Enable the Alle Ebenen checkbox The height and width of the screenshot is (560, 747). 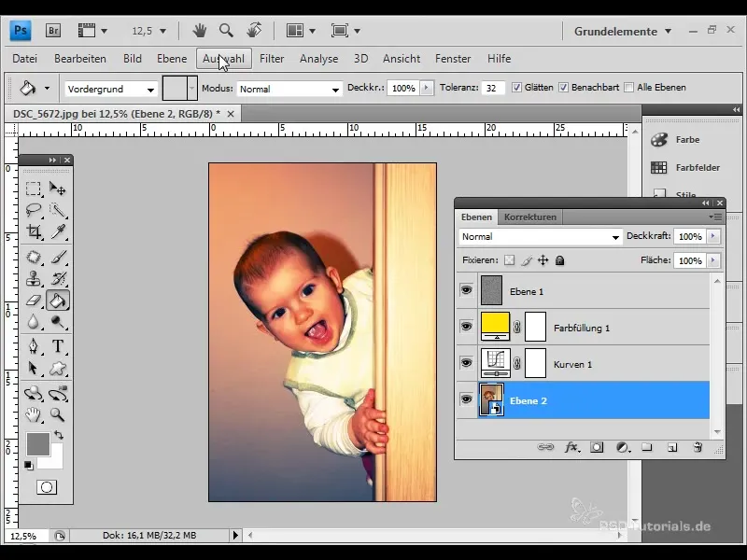628,88
